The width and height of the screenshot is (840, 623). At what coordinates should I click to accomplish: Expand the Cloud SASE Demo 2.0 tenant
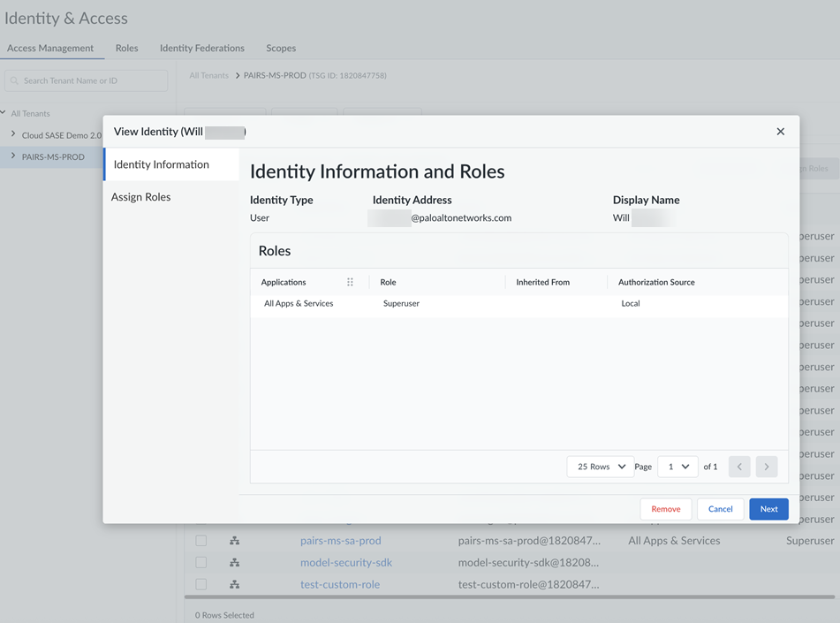tap(13, 134)
